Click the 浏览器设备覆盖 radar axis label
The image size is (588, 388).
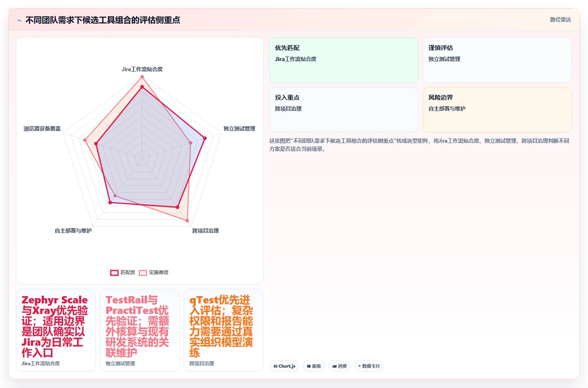click(42, 129)
